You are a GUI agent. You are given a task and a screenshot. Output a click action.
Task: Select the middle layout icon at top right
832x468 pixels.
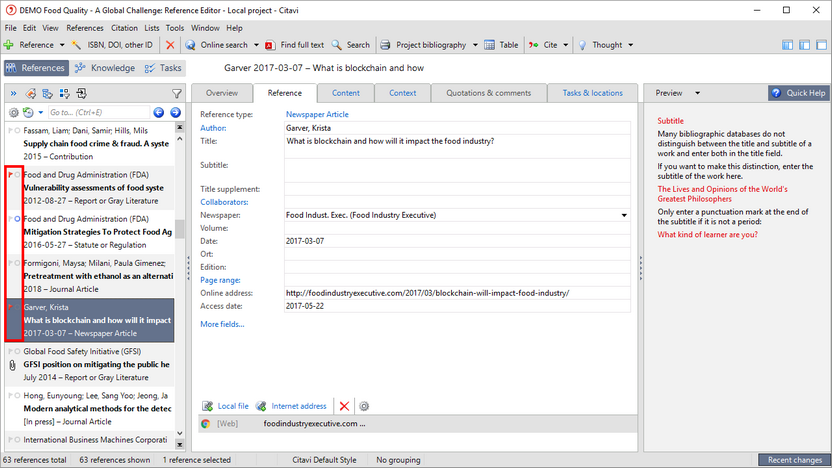(804, 45)
